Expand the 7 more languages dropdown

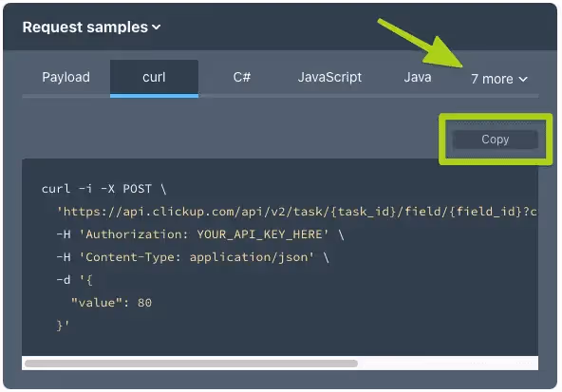(x=499, y=79)
